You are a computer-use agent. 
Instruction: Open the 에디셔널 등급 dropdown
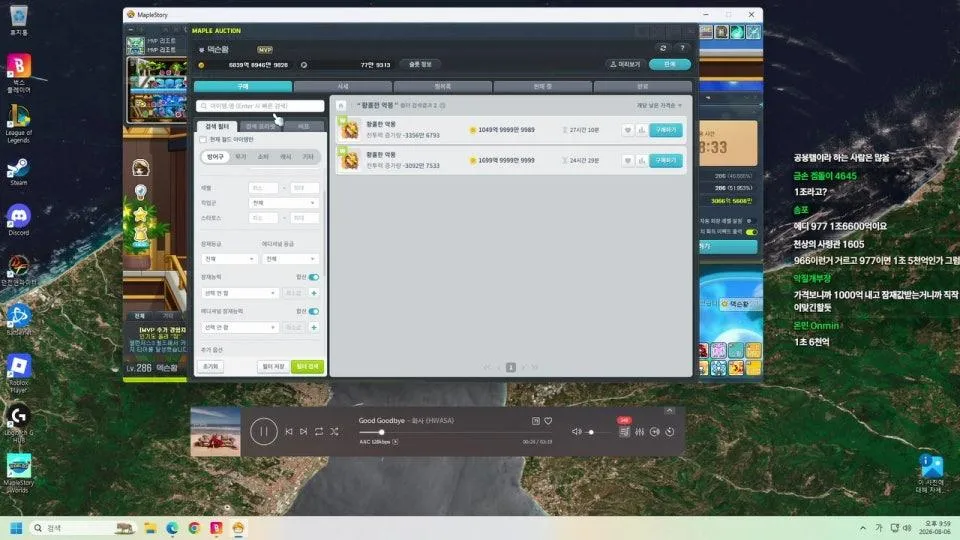[x=290, y=259]
